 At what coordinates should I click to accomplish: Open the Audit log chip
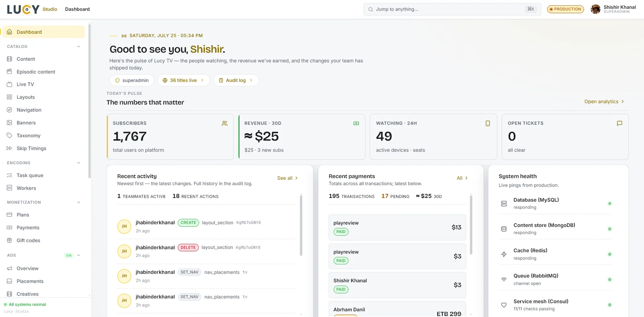(236, 80)
